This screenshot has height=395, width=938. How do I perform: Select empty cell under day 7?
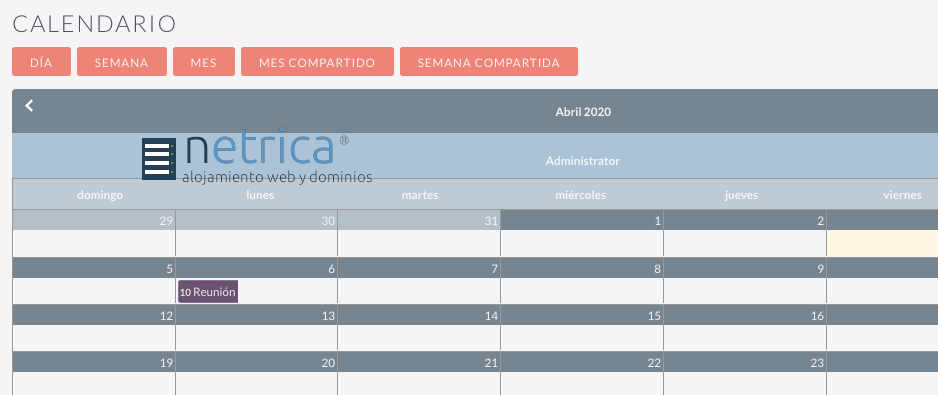pyautogui.click(x=419, y=291)
